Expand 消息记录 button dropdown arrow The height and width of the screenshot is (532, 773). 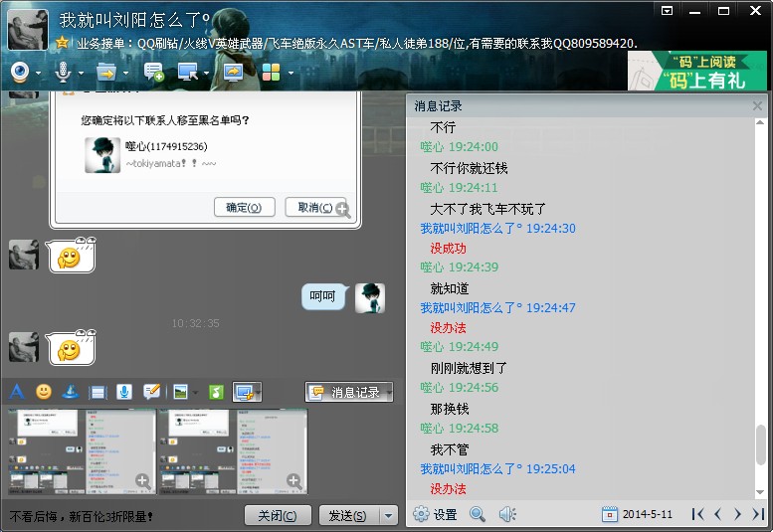tap(389, 393)
